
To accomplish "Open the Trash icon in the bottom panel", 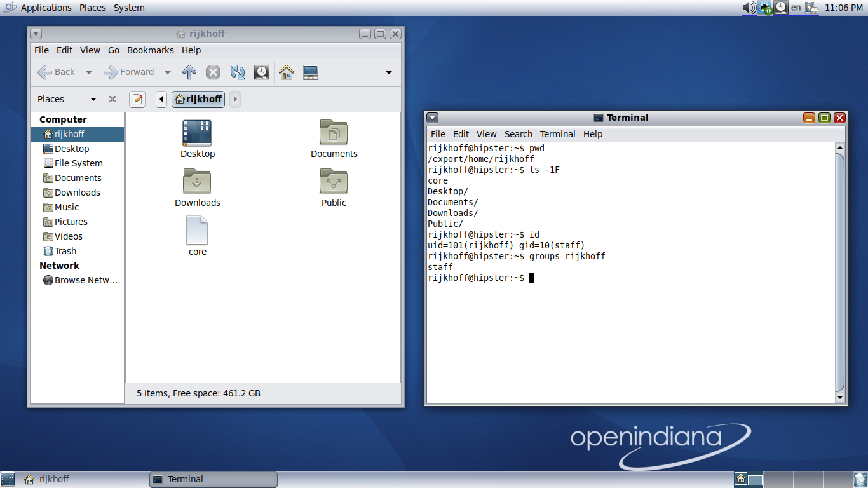I will (x=860, y=480).
